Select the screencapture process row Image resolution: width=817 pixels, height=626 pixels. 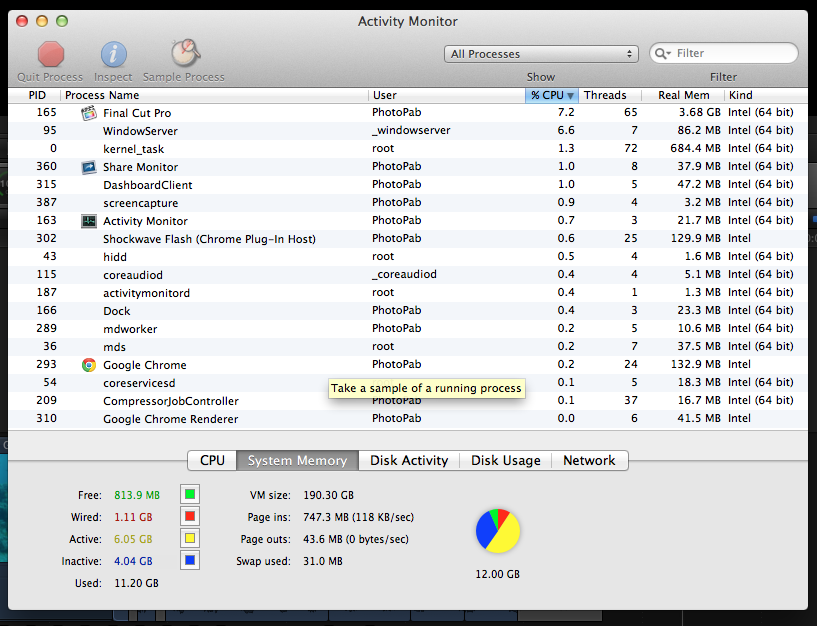[x=408, y=203]
